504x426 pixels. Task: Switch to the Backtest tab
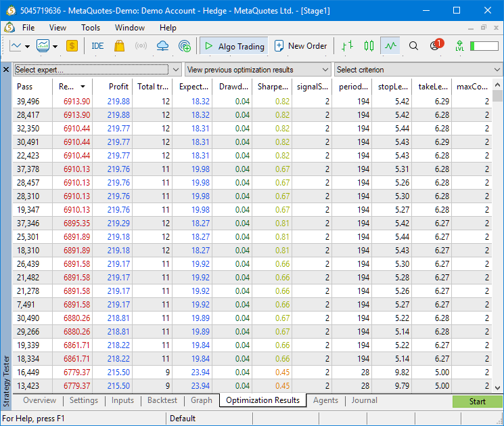162,400
